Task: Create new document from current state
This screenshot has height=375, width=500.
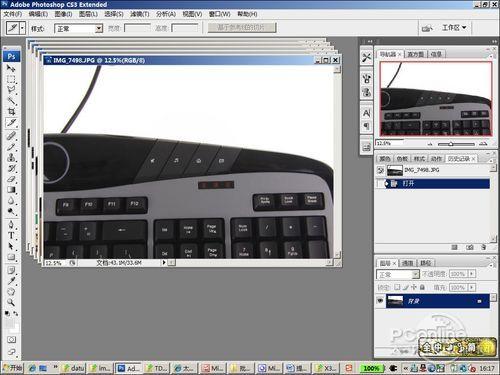Action: [454, 247]
